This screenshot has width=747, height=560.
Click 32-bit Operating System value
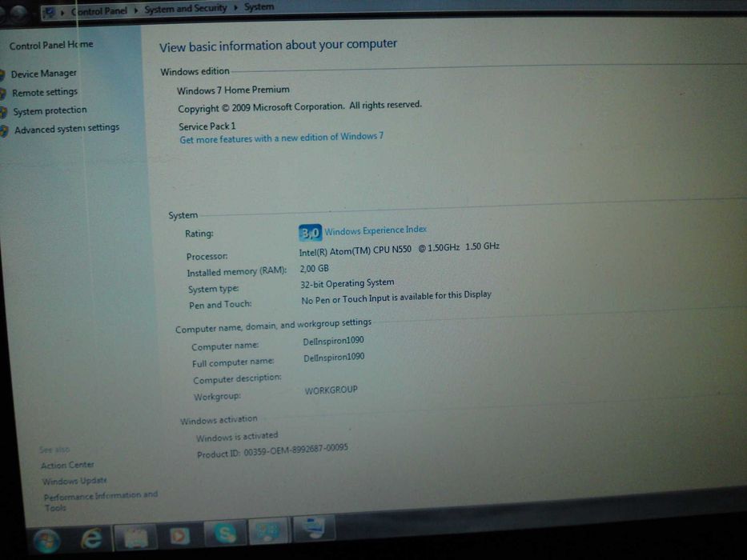pyautogui.click(x=347, y=283)
